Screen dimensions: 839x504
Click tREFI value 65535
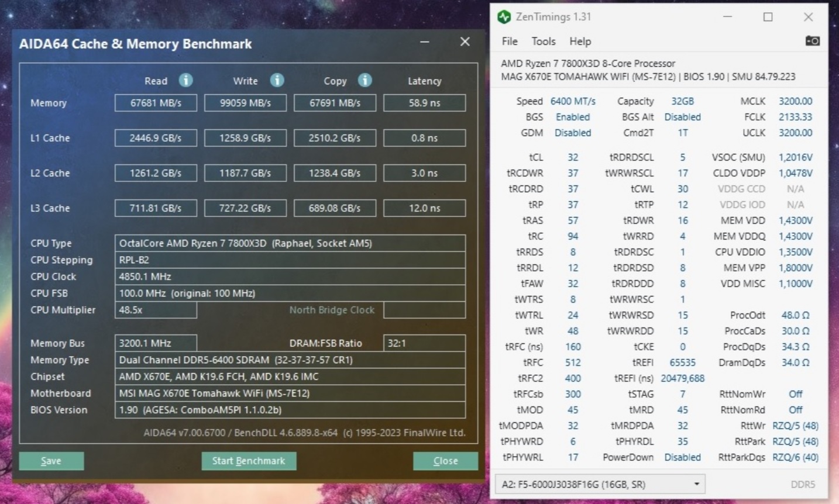coord(682,363)
